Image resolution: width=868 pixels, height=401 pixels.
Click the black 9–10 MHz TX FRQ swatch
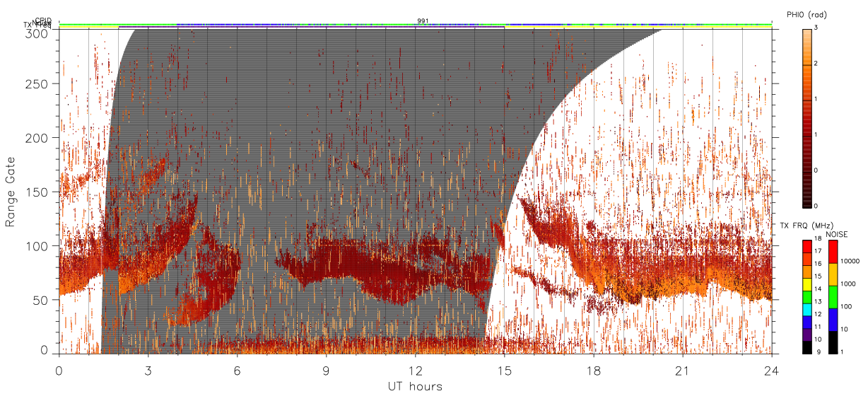[x=807, y=346]
